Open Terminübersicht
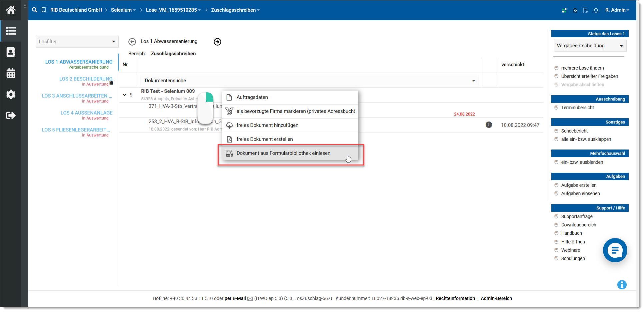Viewport: 644px width, 312px height. [x=577, y=108]
